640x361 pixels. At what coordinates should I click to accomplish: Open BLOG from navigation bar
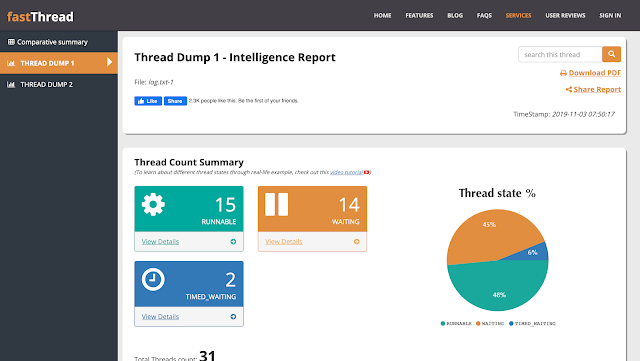click(x=455, y=16)
